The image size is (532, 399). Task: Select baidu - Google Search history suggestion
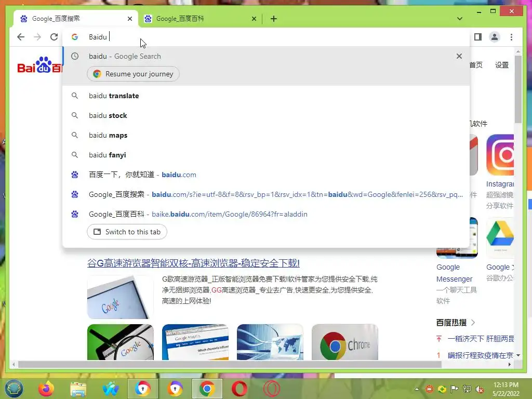tap(267, 56)
